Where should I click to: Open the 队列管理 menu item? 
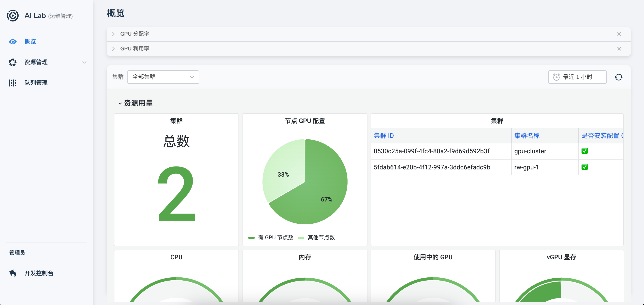[36, 83]
